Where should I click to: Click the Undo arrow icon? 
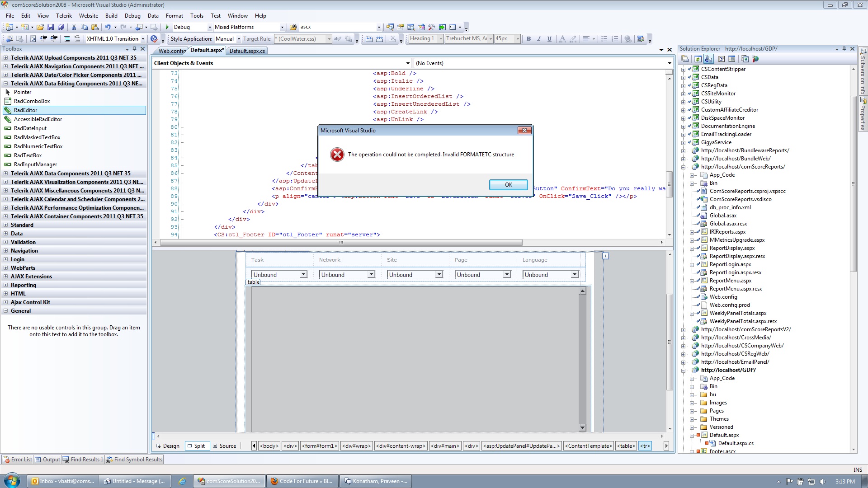pyautogui.click(x=108, y=27)
